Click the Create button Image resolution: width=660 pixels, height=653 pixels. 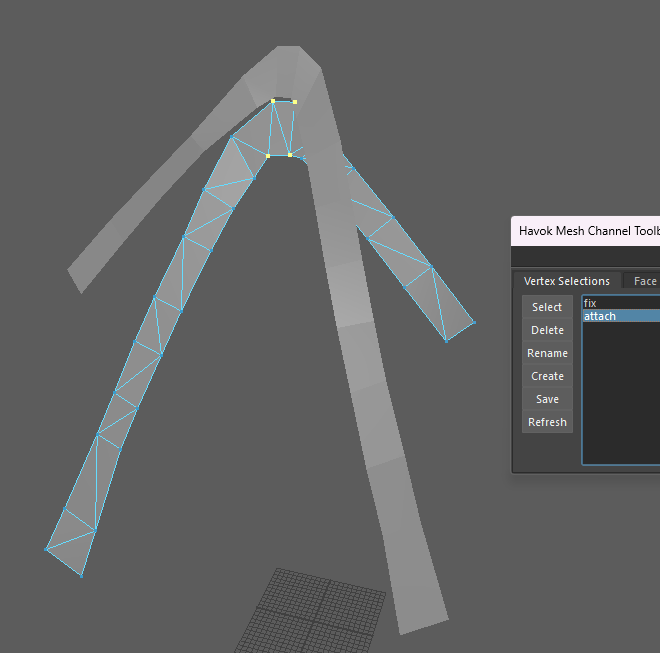click(547, 376)
